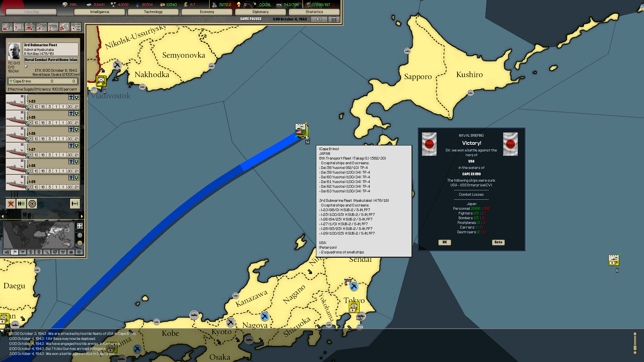Open the help question-mark toolbar icon
Viewport: 644px width, 362px height.
point(18,27)
